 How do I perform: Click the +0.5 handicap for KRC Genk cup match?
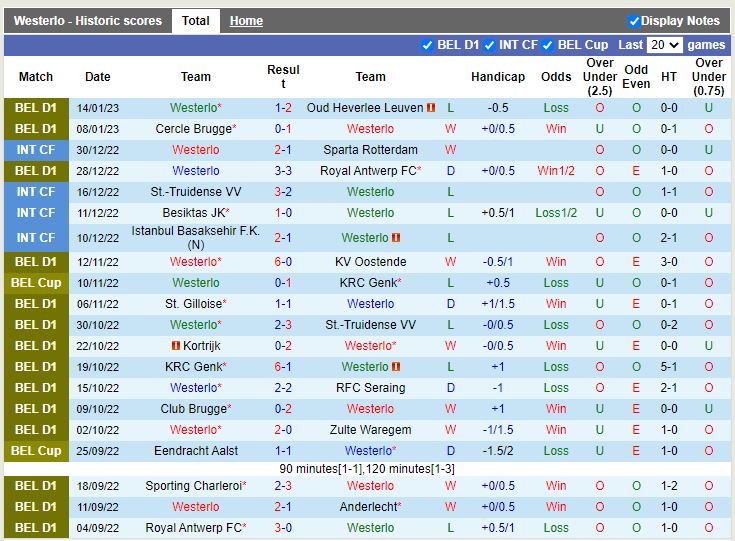pyautogui.click(x=498, y=283)
